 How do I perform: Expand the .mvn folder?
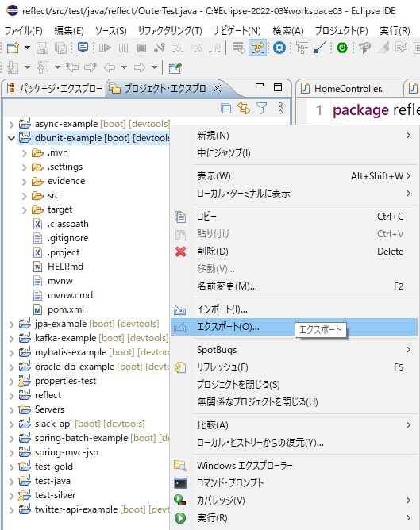pos(24,153)
